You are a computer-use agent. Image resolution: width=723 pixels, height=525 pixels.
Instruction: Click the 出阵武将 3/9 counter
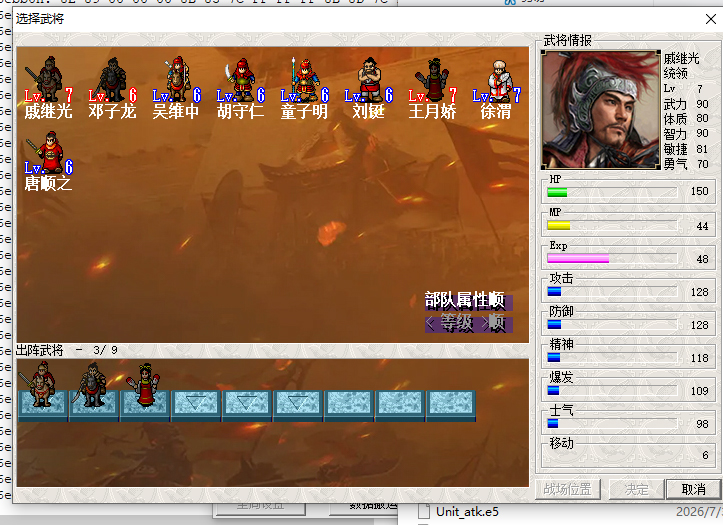tap(67, 350)
